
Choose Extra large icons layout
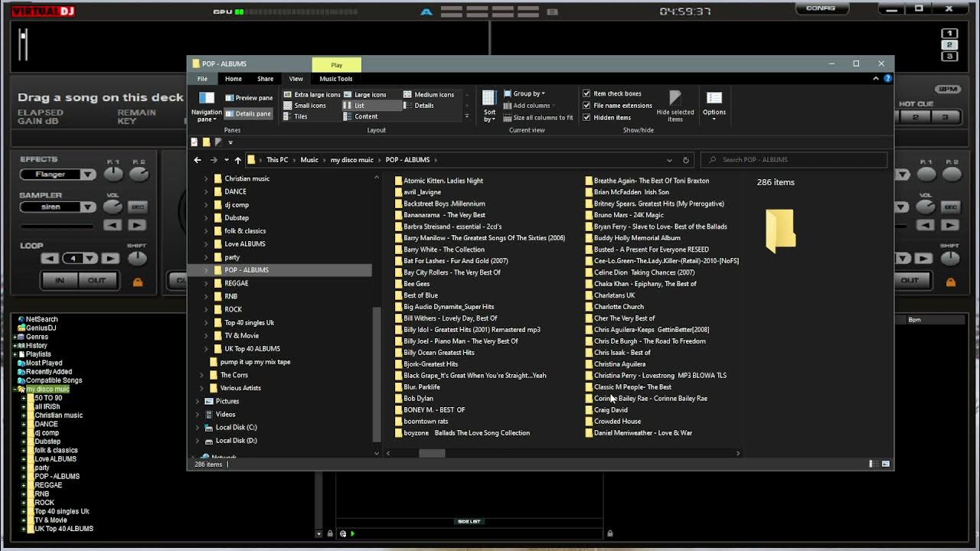312,95
